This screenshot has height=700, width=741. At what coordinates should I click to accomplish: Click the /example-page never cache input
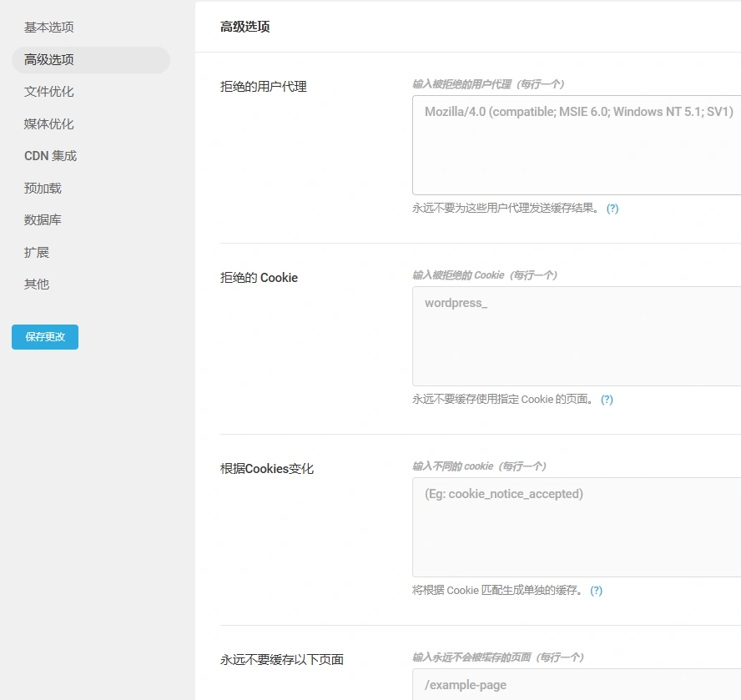coord(576,684)
